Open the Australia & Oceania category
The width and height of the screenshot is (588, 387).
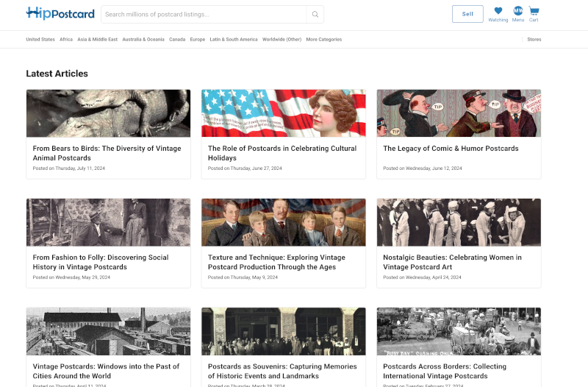click(143, 40)
